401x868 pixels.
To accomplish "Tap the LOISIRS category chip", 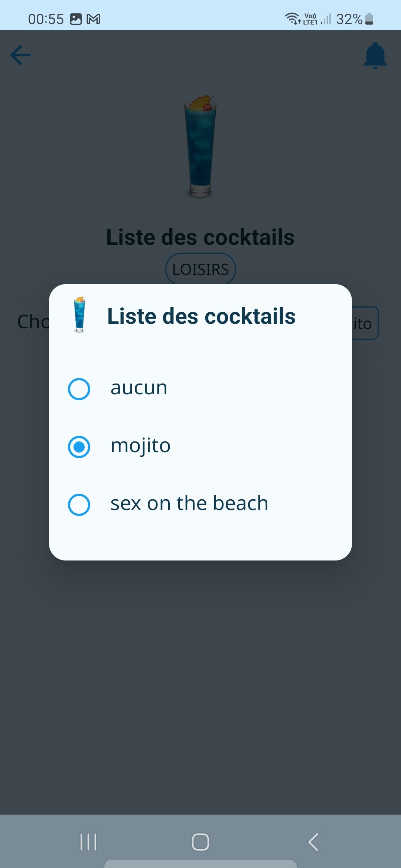I will point(200,269).
